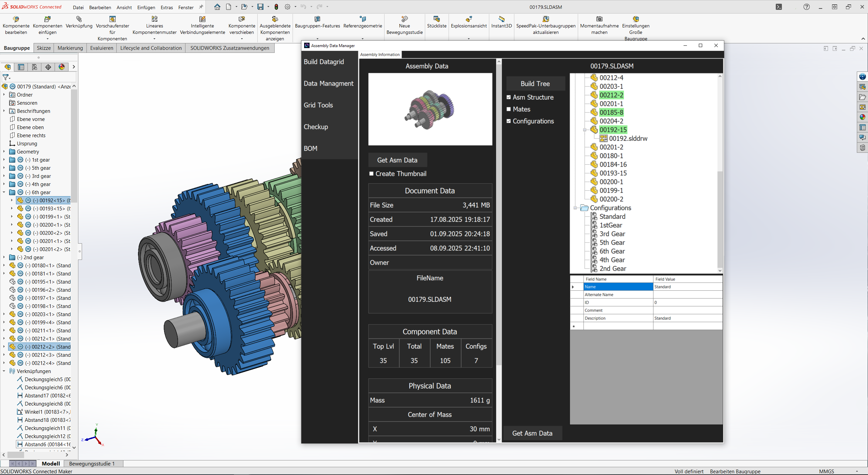Image resolution: width=868 pixels, height=475 pixels.
Task: Open Referenzgeometrie tool
Action: (x=363, y=19)
